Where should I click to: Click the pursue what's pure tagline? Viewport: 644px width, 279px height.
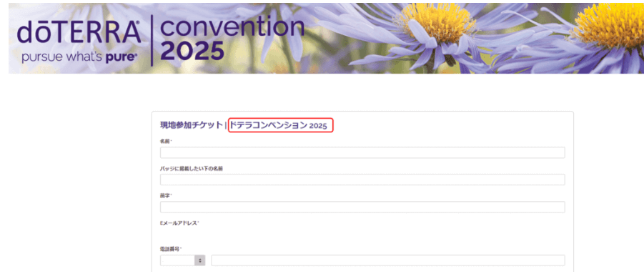79,57
